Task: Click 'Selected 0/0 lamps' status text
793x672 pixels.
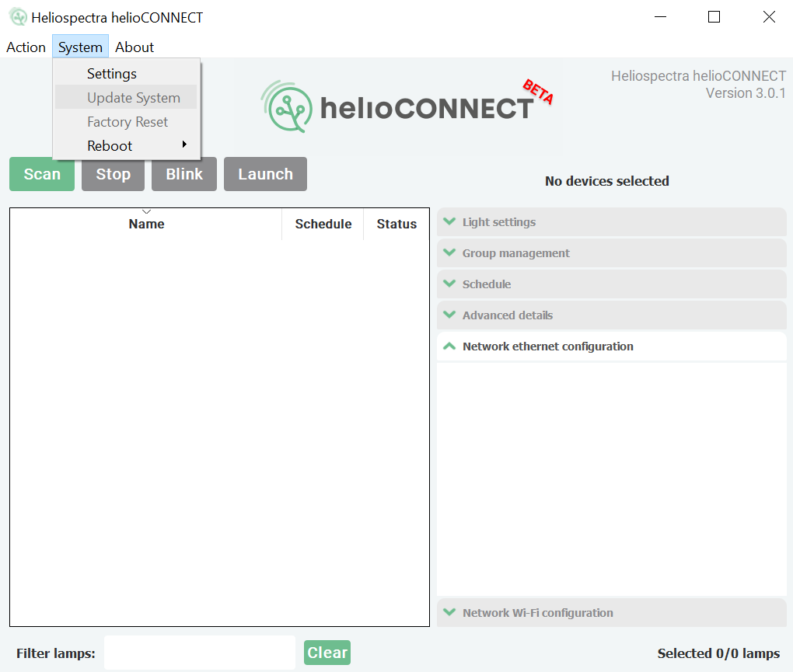Action: click(x=718, y=653)
